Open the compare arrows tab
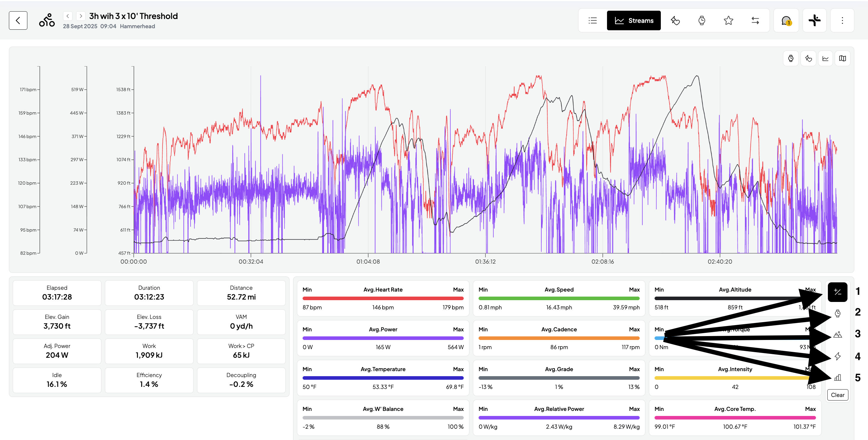The width and height of the screenshot is (868, 440). (755, 20)
